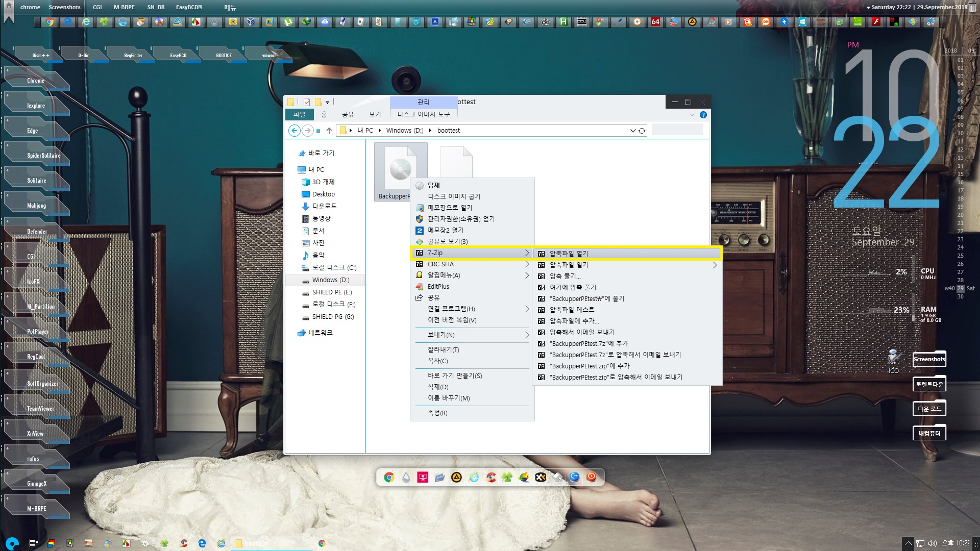Viewport: 980px width, 551px height.
Task: Expand the 7-Zip submenu arrow
Action: [527, 253]
